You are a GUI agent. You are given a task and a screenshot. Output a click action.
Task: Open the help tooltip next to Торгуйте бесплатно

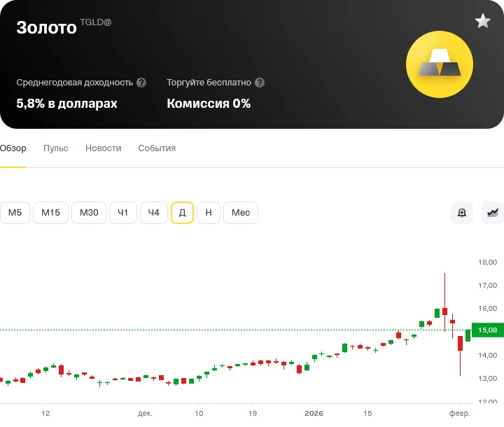(260, 83)
